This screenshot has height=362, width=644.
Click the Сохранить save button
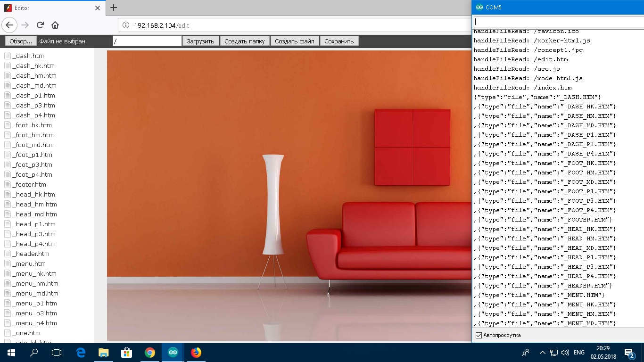(339, 41)
